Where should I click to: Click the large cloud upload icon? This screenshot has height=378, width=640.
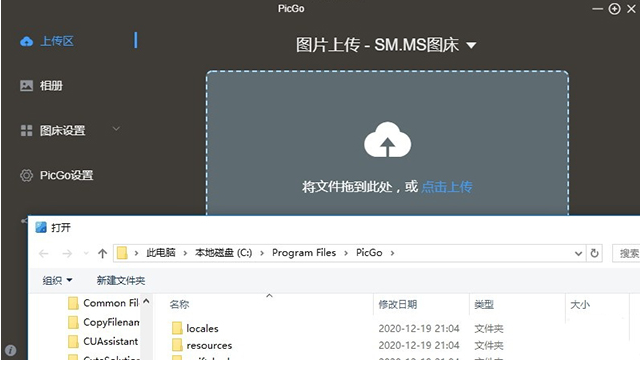click(387, 140)
